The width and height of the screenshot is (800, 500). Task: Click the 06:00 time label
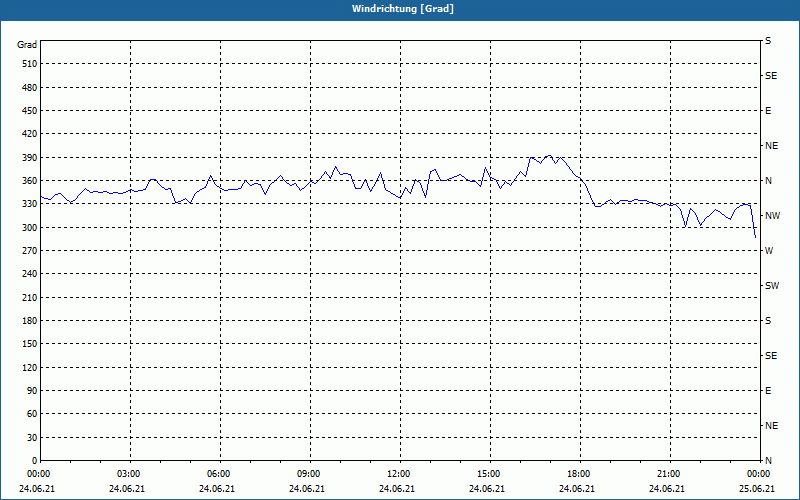[x=219, y=474]
